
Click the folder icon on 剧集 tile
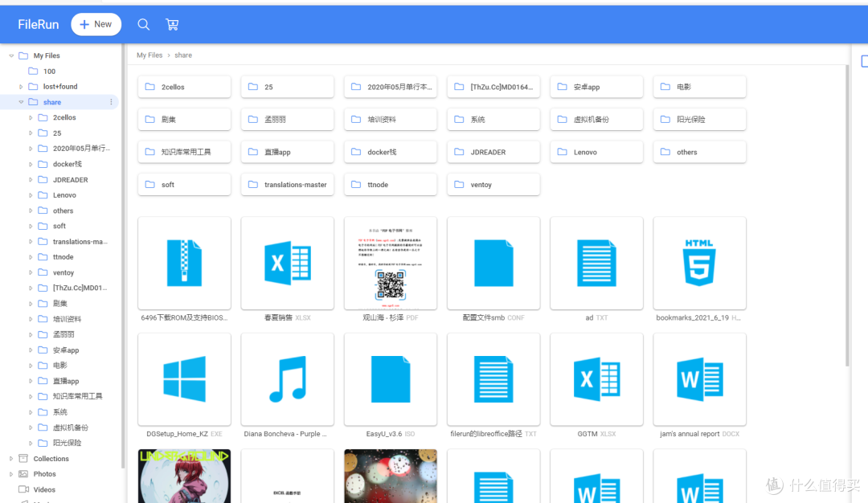tap(150, 119)
